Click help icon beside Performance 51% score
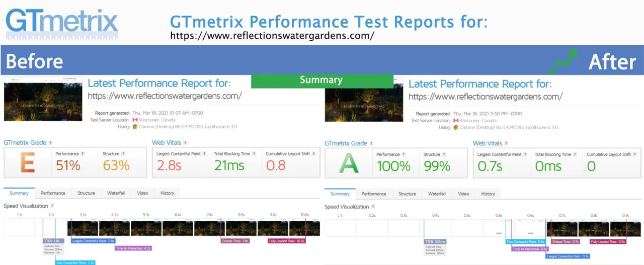The width and height of the screenshot is (644, 265). [x=83, y=154]
